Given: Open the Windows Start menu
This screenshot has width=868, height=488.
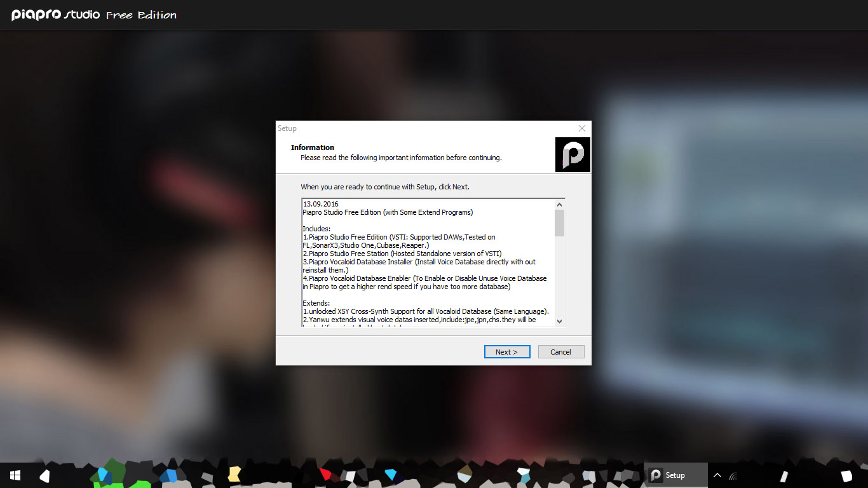Looking at the screenshot, I should [15, 475].
